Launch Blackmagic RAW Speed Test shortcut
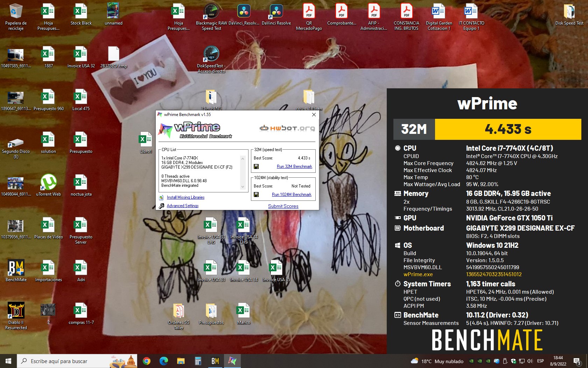The height and width of the screenshot is (368, 588). click(211, 16)
